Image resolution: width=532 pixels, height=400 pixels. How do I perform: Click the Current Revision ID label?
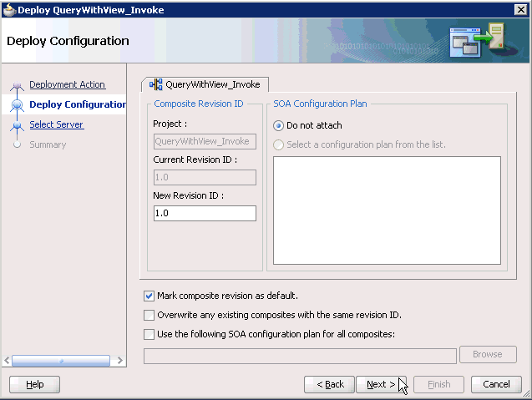[195, 159]
